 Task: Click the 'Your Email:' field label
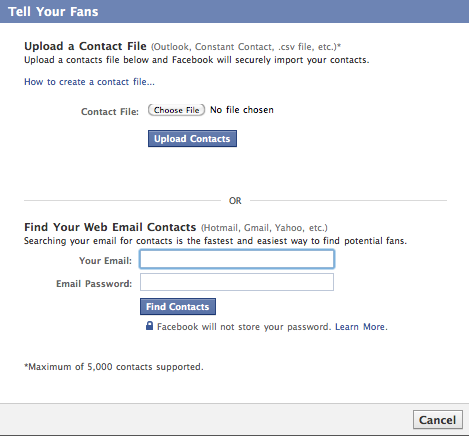click(105, 261)
